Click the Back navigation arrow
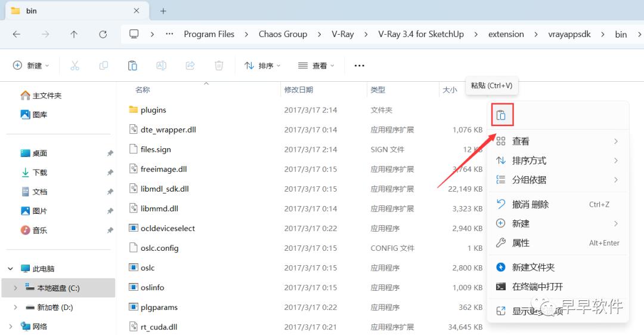The height and width of the screenshot is (335, 644). (x=17, y=34)
